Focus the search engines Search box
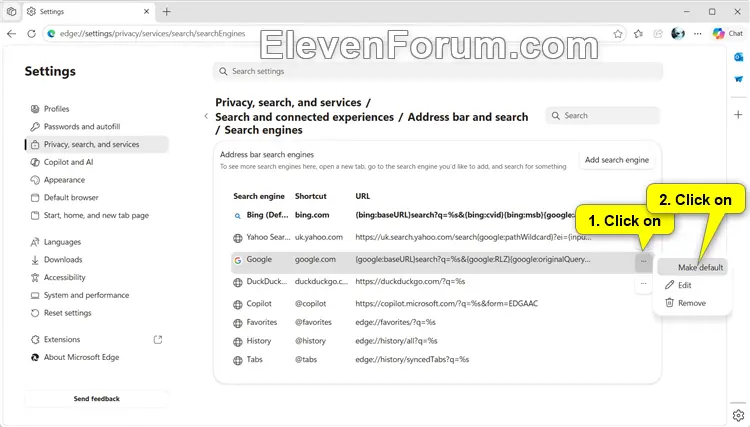The height and width of the screenshot is (427, 750). coord(603,115)
